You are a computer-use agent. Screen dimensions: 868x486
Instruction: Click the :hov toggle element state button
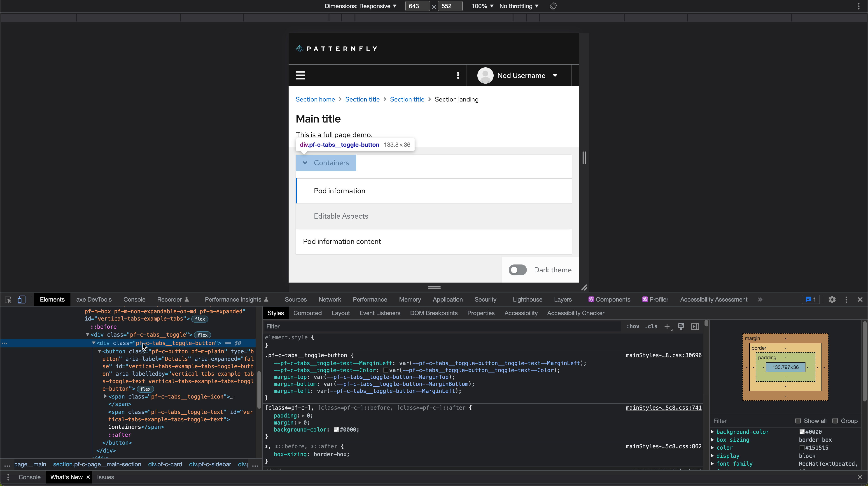(632, 326)
